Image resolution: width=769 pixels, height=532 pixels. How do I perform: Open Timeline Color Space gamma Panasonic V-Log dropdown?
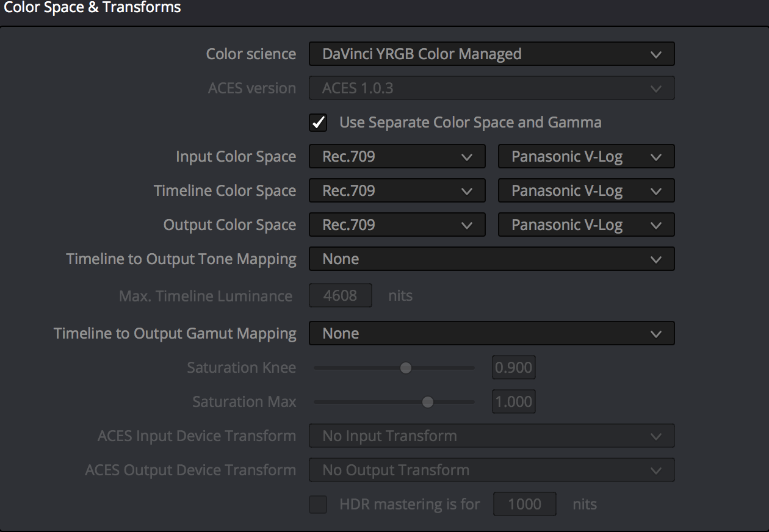click(587, 190)
